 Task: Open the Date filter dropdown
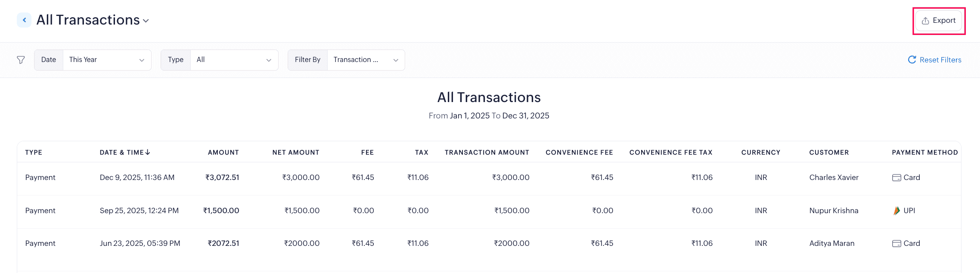point(106,60)
